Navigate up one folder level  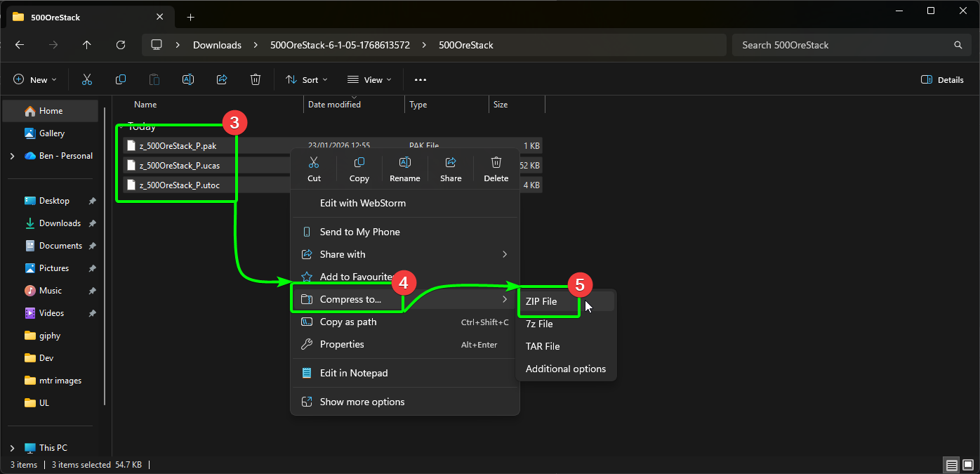coord(87,45)
